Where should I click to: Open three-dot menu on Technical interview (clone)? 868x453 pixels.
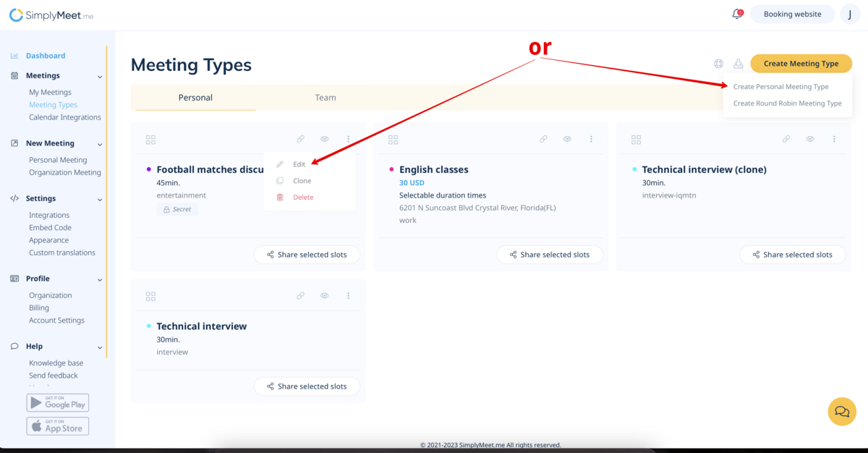pos(834,139)
